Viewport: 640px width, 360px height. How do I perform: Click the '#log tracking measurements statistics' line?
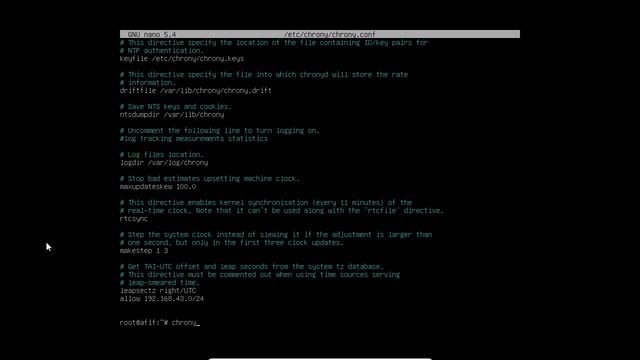click(194, 139)
